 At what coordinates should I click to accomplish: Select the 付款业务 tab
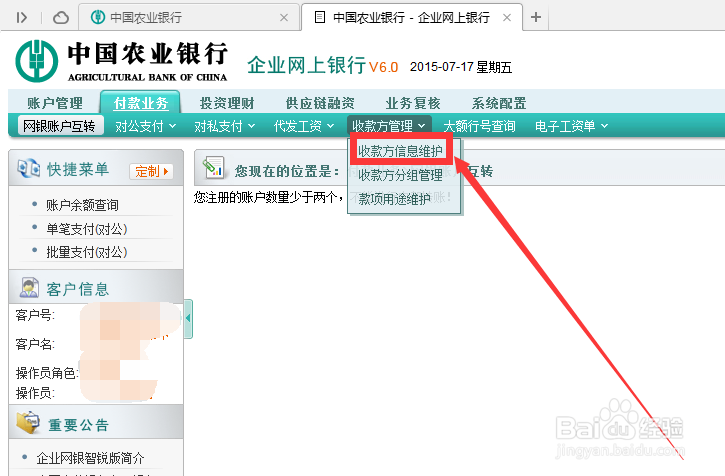[141, 103]
